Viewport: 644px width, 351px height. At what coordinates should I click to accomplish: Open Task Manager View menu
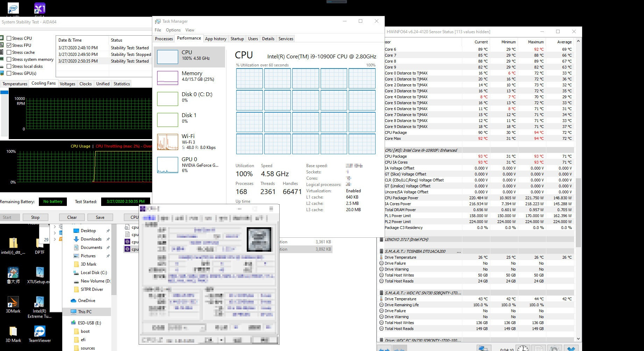(x=190, y=30)
